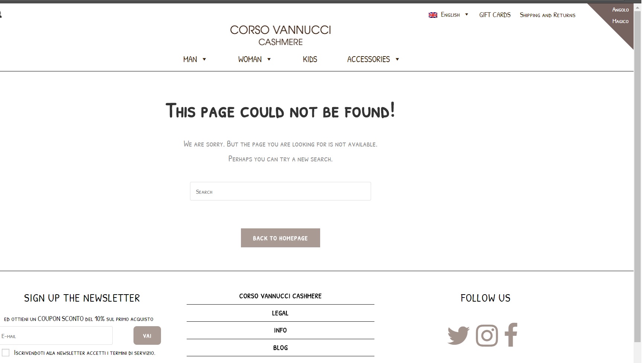Expand the MAN menu arrow
Screen dimensions: 644x363
204,60
